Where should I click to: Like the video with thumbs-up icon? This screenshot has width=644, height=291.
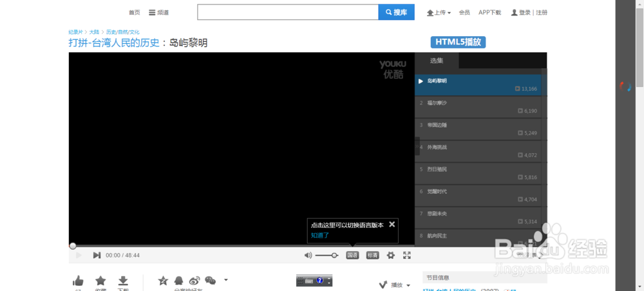coord(78,281)
